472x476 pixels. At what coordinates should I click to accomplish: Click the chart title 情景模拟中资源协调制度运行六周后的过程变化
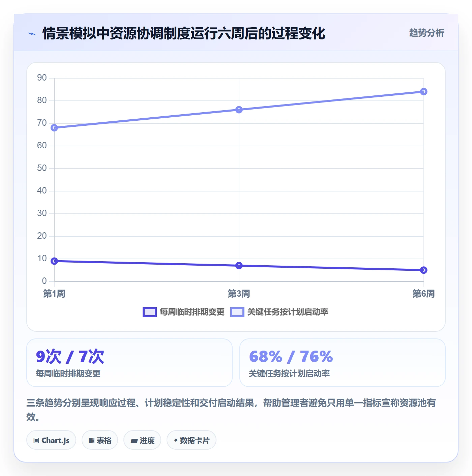point(184,33)
